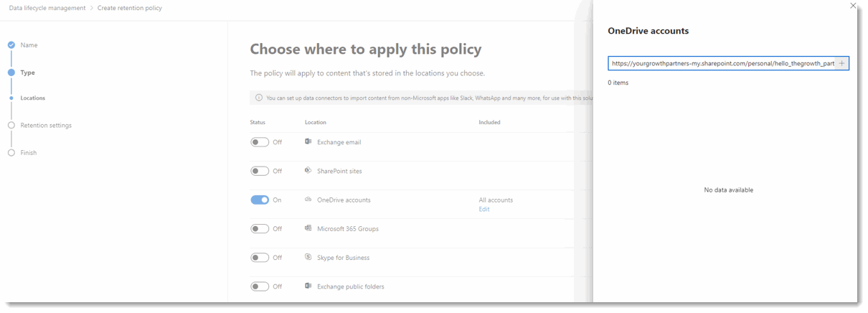Click the Status column header
This screenshot has height=313, width=868.
(x=258, y=122)
